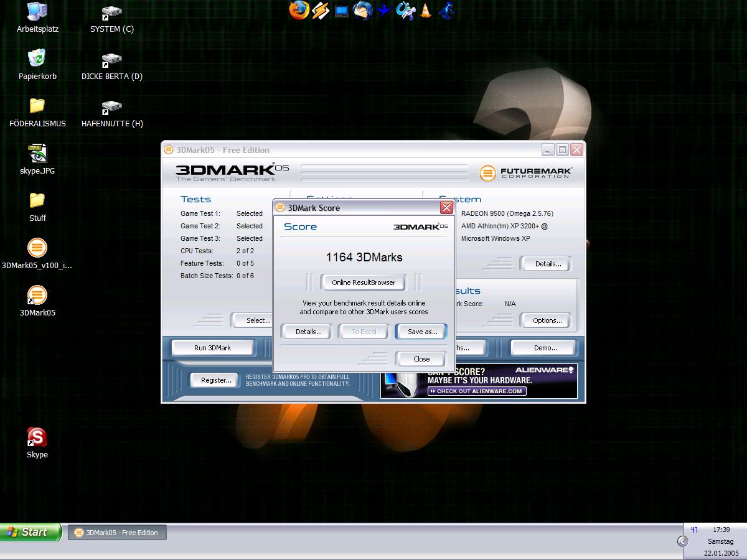Click the 'Game Test 2:' row label
747x560 pixels.
[200, 226]
